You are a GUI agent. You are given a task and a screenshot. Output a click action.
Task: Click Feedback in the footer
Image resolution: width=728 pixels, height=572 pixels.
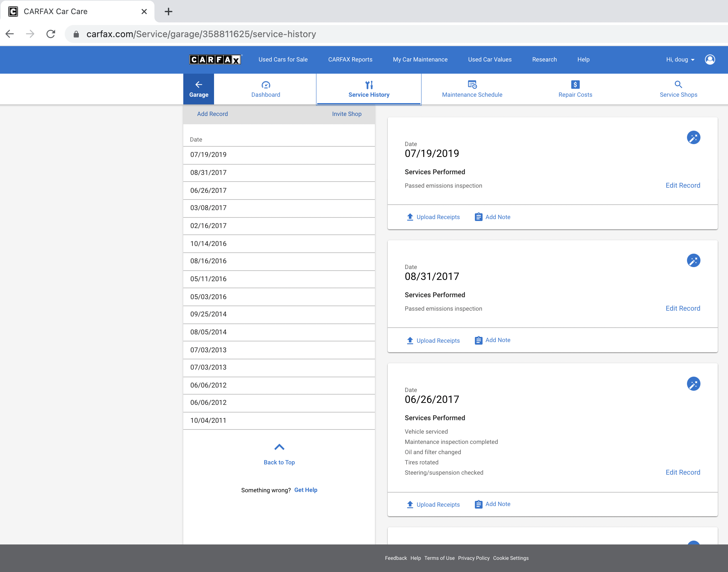click(396, 558)
